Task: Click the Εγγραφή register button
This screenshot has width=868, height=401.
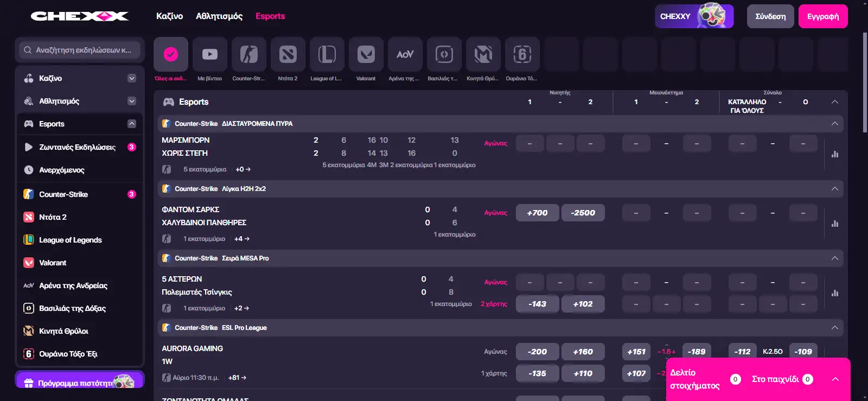Action: point(823,16)
